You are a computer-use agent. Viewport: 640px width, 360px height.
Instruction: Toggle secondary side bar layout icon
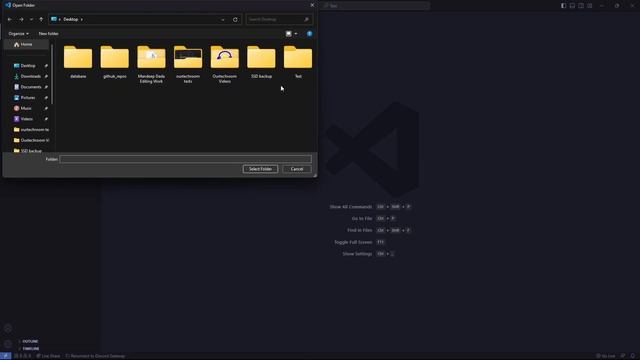coord(581,6)
